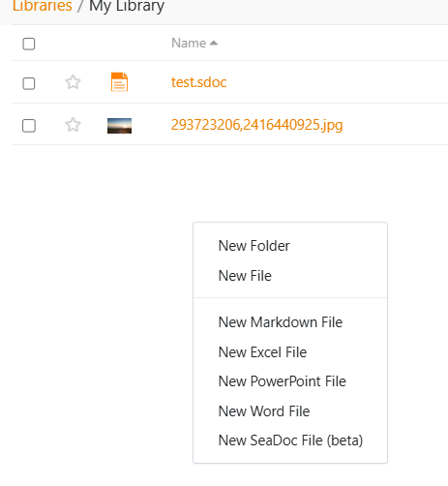Create a New SeaDoc File (beta)

tap(290, 440)
